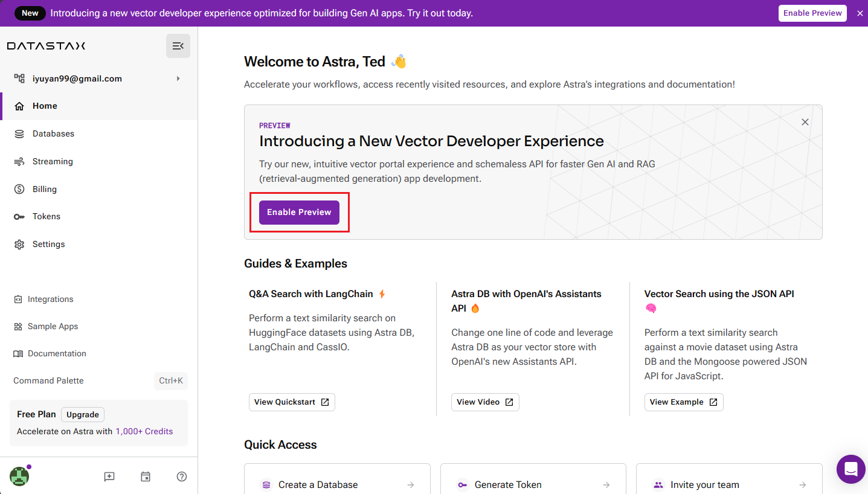Open the Sample Apps link

pos(53,326)
